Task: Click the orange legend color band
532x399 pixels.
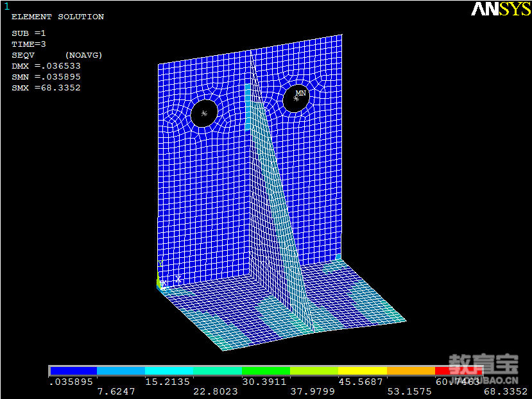Action: (411, 371)
